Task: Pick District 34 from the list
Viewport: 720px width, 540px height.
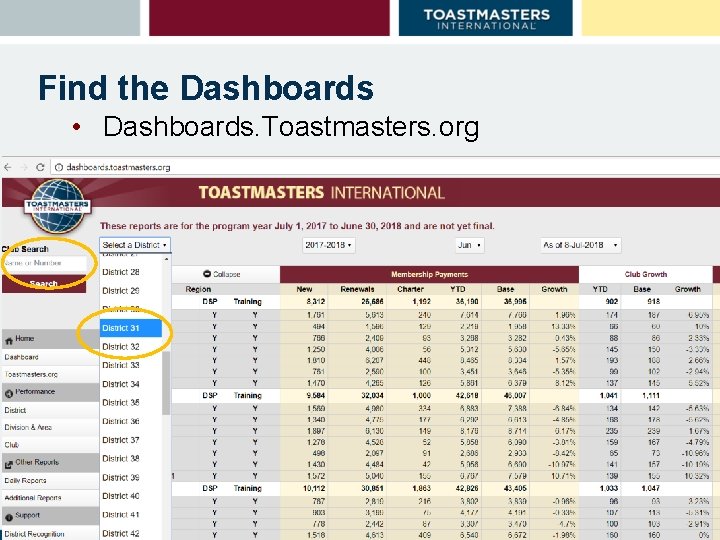Action: point(131,384)
